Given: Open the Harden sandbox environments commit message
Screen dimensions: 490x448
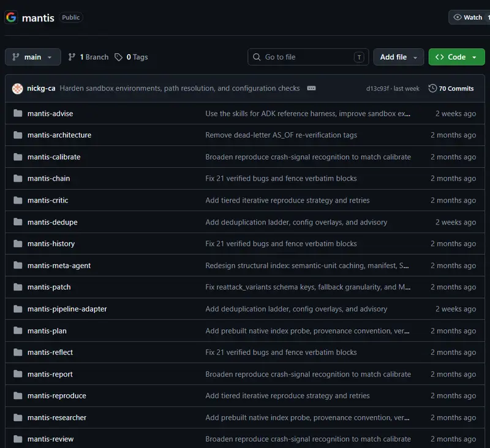Looking at the screenshot, I should pyautogui.click(x=179, y=88).
